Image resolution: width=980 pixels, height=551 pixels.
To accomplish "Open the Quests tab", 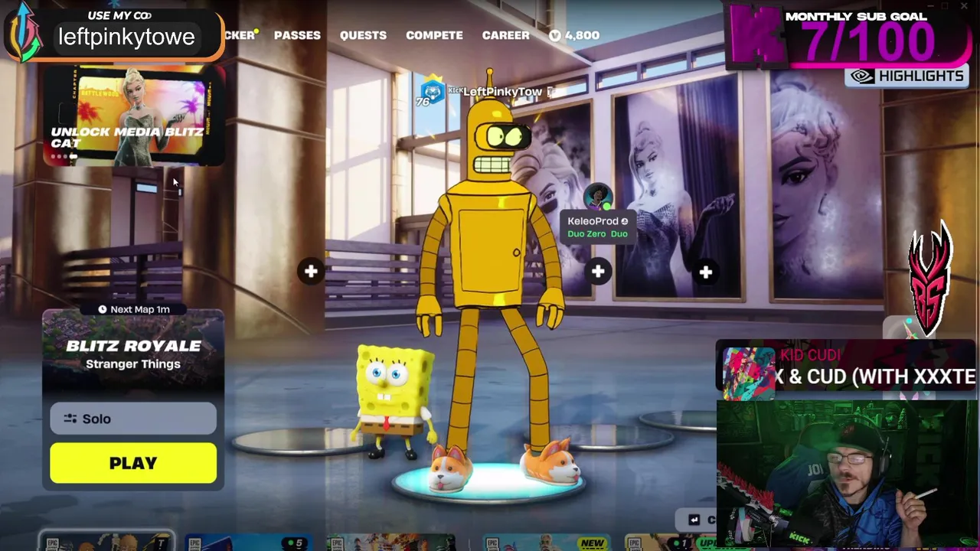I will [363, 35].
